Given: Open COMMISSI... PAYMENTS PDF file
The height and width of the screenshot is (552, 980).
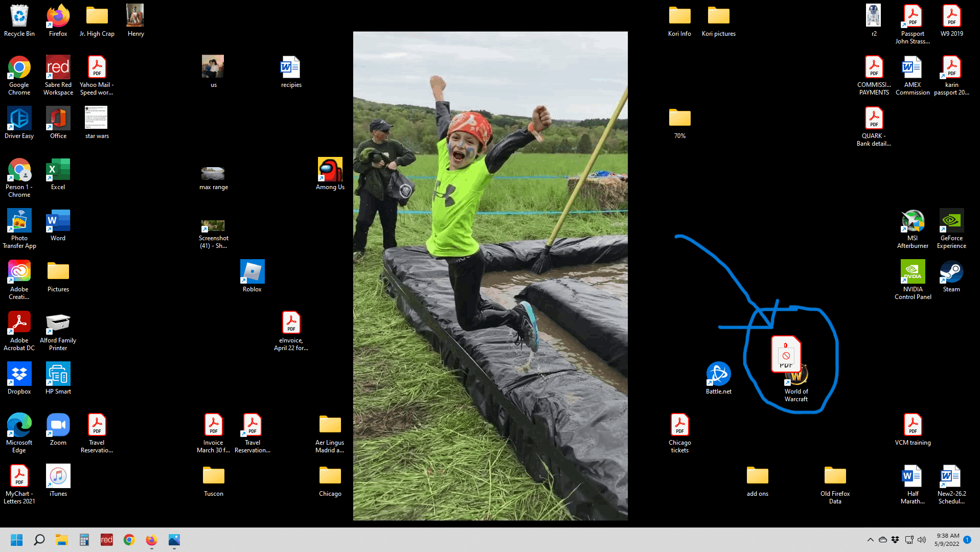Looking at the screenshot, I should tap(874, 75).
